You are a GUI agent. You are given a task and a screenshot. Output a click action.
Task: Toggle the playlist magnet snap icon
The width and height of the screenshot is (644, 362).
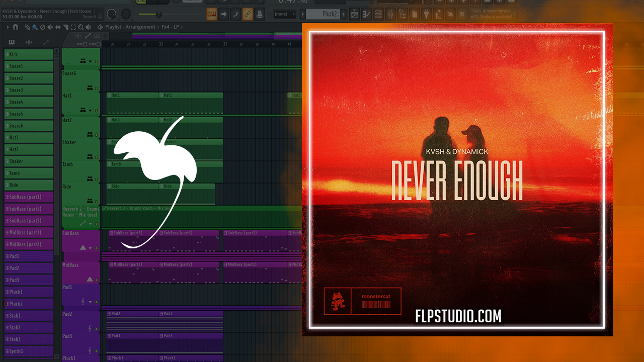click(15, 27)
